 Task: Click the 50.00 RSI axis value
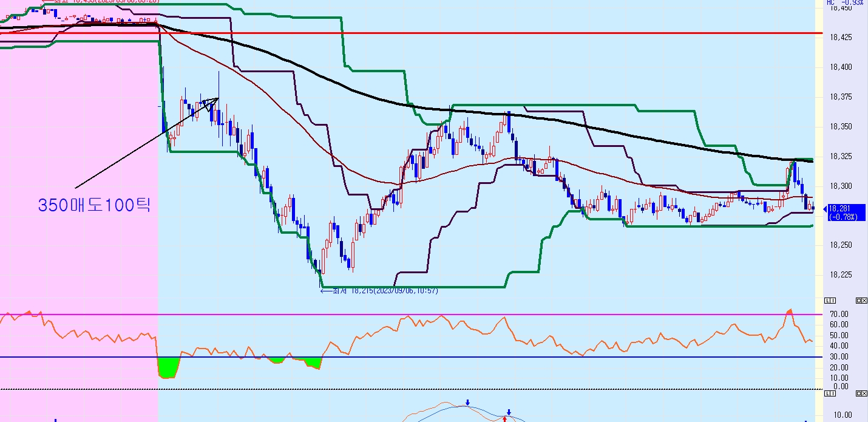tap(839, 335)
